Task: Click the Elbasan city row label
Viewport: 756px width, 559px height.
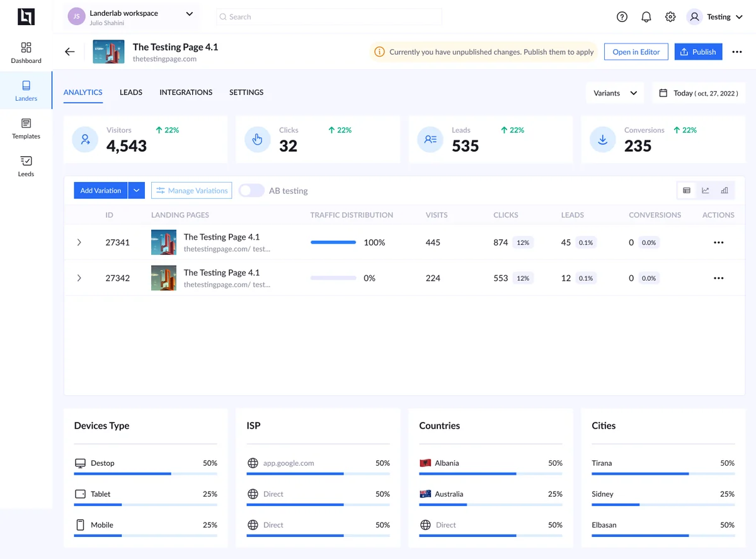Action: pyautogui.click(x=604, y=525)
